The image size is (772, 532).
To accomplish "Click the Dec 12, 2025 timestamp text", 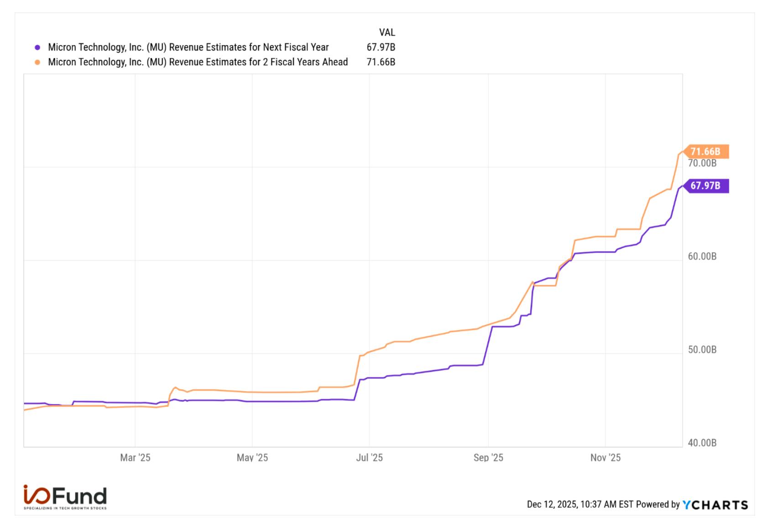I will [x=580, y=505].
